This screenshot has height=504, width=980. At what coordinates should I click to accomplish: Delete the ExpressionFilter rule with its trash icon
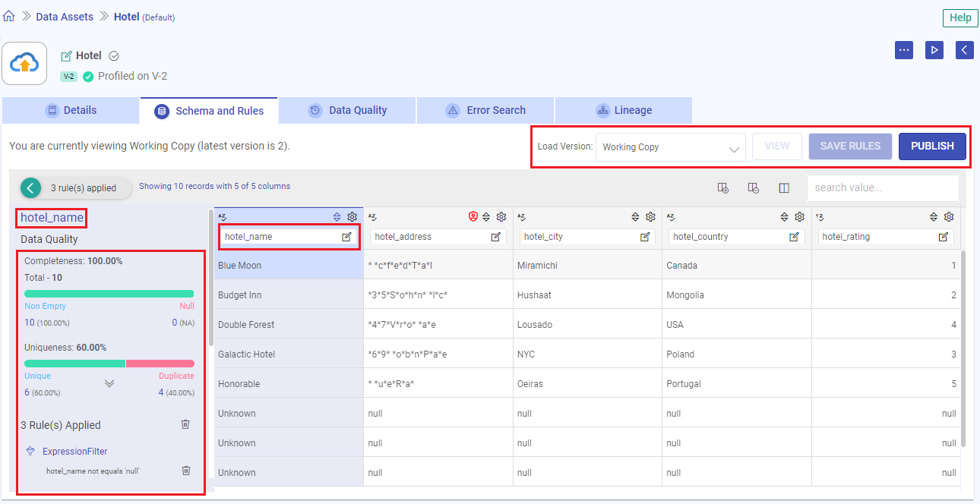186,471
